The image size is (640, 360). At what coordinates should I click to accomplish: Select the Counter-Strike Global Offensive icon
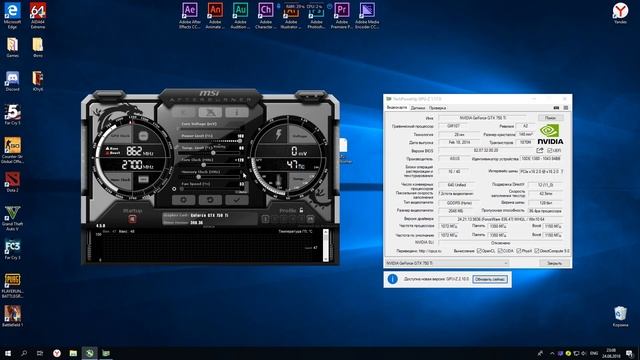click(13, 151)
